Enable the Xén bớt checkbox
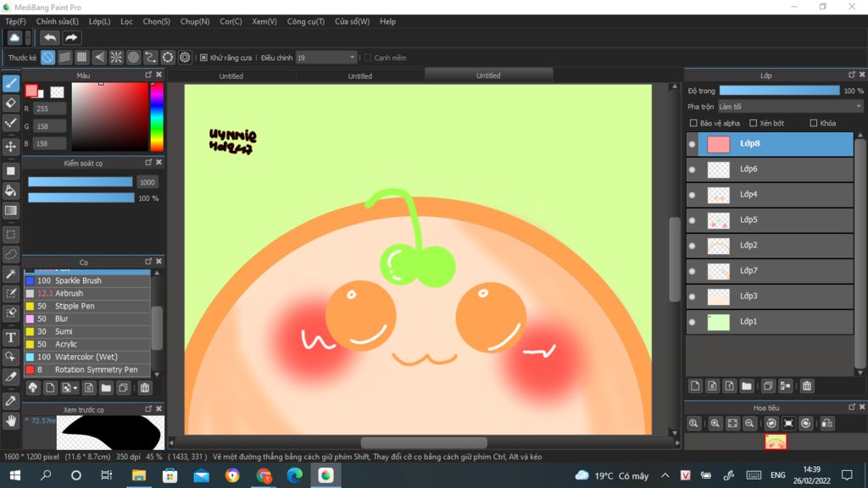868x488 pixels. pos(754,123)
